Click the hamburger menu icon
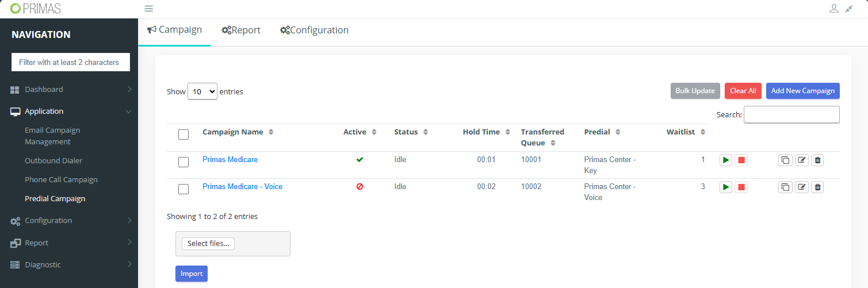 (x=148, y=9)
